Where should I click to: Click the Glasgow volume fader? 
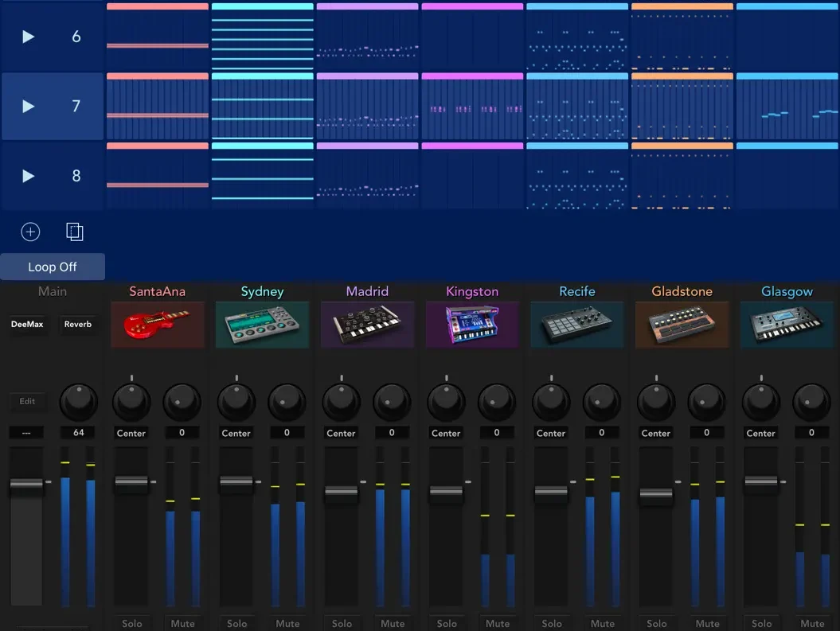[x=761, y=481]
